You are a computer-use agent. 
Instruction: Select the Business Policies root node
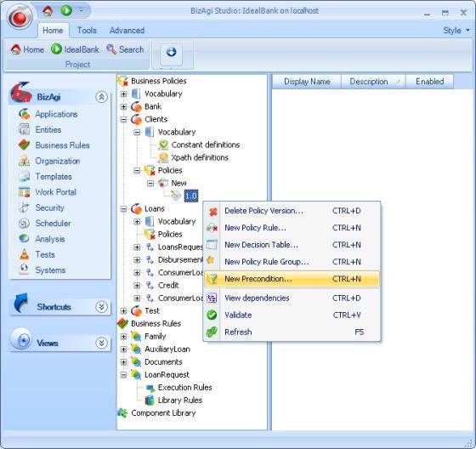159,81
